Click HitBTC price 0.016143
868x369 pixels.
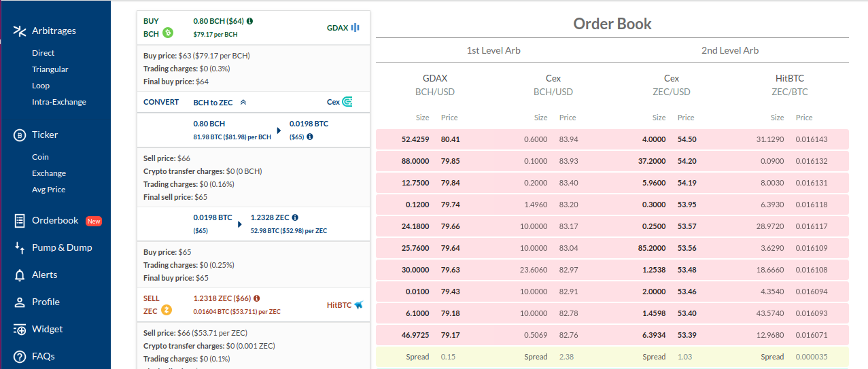point(812,139)
